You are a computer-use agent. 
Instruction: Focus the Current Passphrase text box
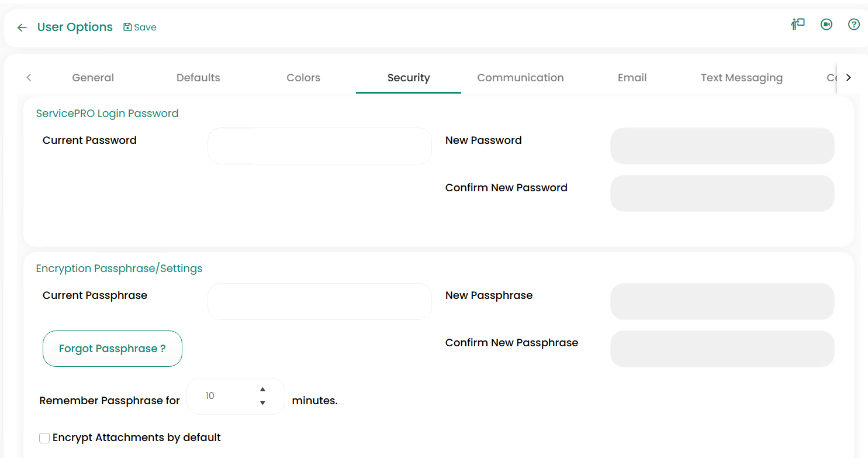pos(319,302)
